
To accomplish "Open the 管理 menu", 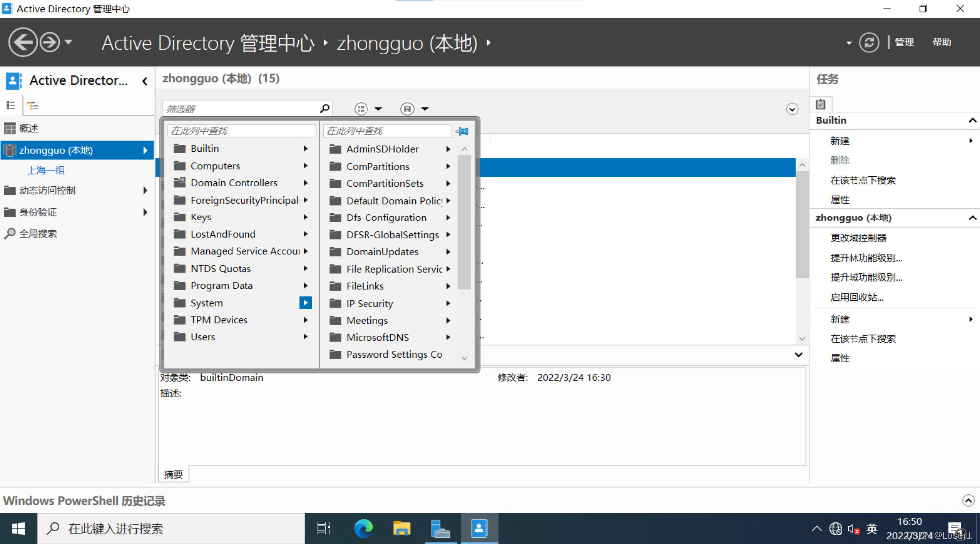I will (x=904, y=42).
